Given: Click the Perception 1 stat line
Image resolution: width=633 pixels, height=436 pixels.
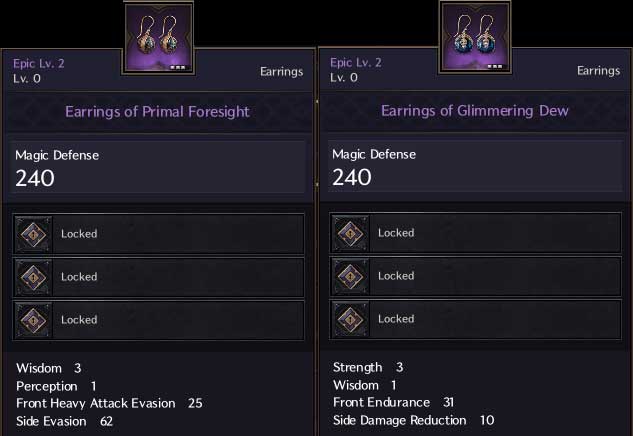Looking at the screenshot, I should [56, 386].
